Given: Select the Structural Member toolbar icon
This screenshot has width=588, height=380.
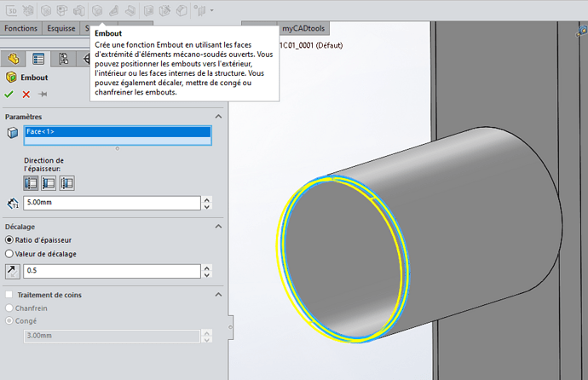Looking at the screenshot, I should click(x=46, y=10).
